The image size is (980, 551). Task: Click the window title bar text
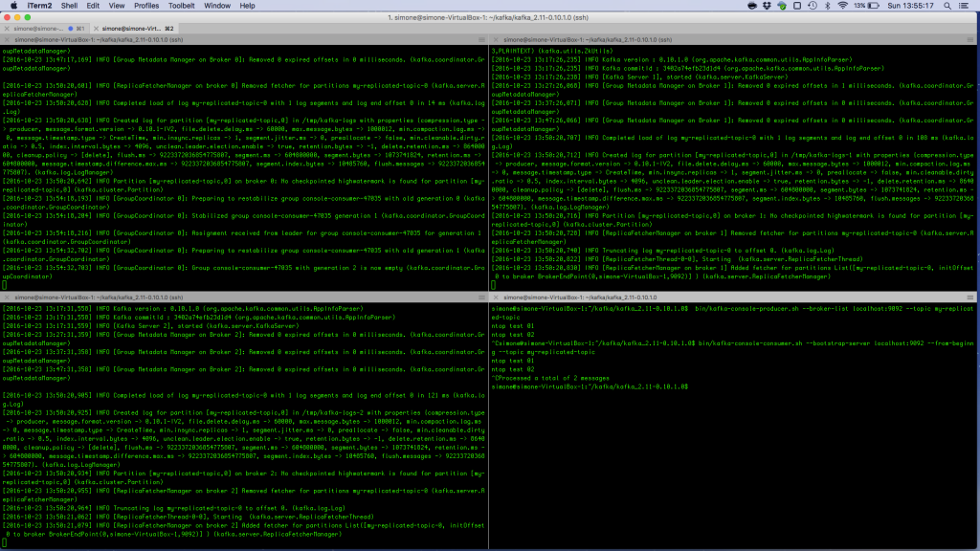(x=488, y=17)
